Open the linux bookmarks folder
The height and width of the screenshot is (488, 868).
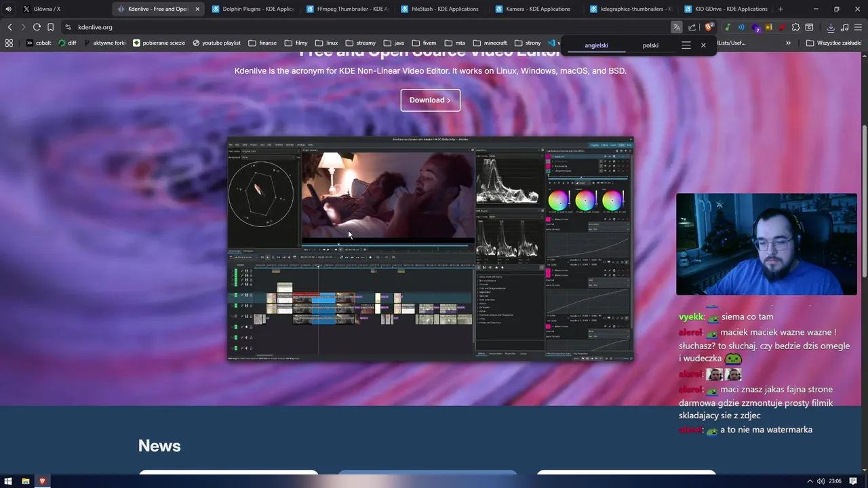coord(326,43)
